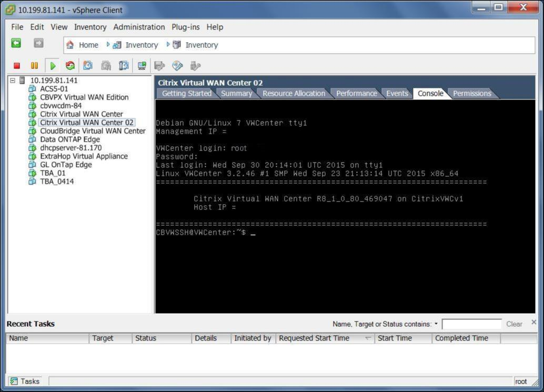Take a snapshot of the virtual machine
This screenshot has width=544, height=392.
point(88,66)
